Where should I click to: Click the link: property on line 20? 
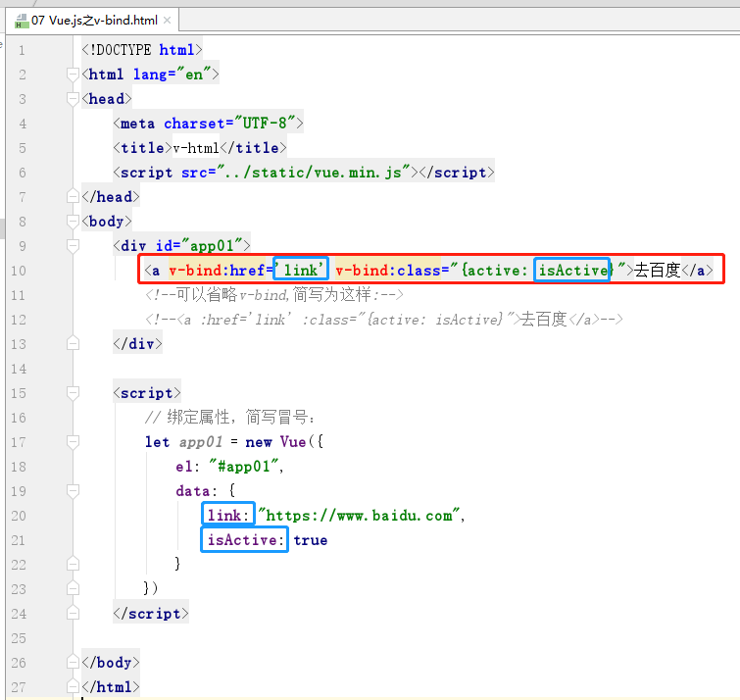pos(228,516)
